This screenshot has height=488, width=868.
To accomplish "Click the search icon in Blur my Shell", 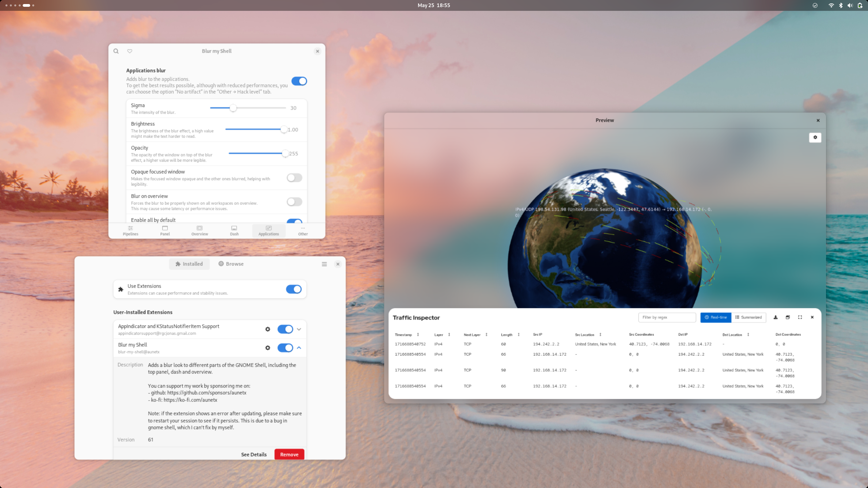I will click(x=116, y=51).
